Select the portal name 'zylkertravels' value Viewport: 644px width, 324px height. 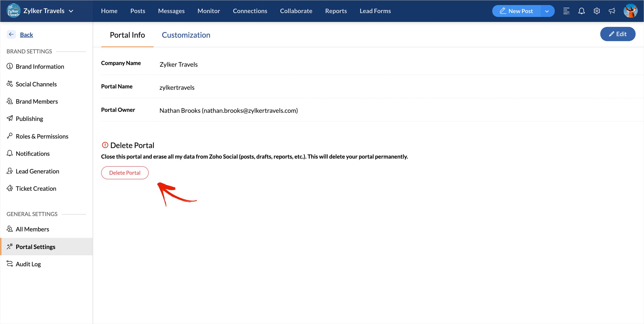(177, 87)
